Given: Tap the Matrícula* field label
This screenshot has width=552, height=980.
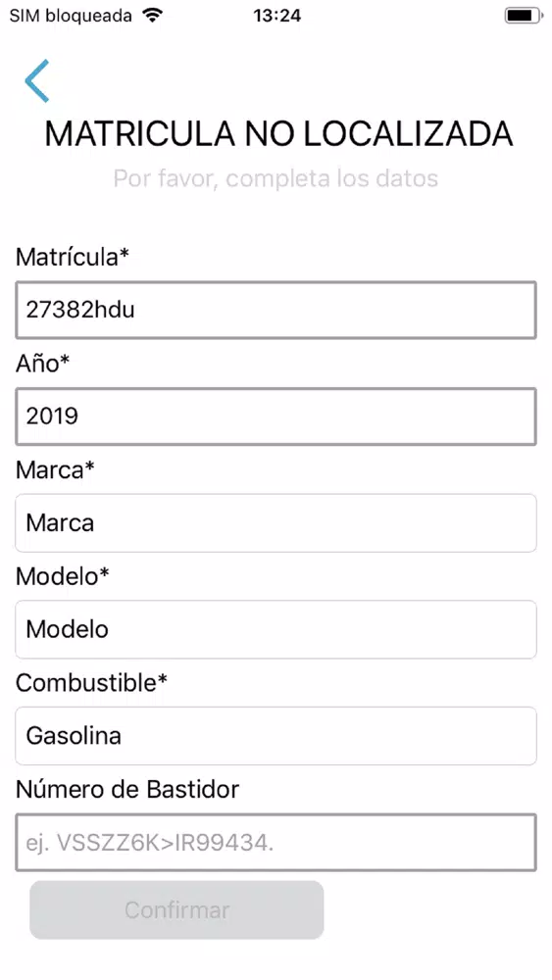Looking at the screenshot, I should [x=73, y=257].
